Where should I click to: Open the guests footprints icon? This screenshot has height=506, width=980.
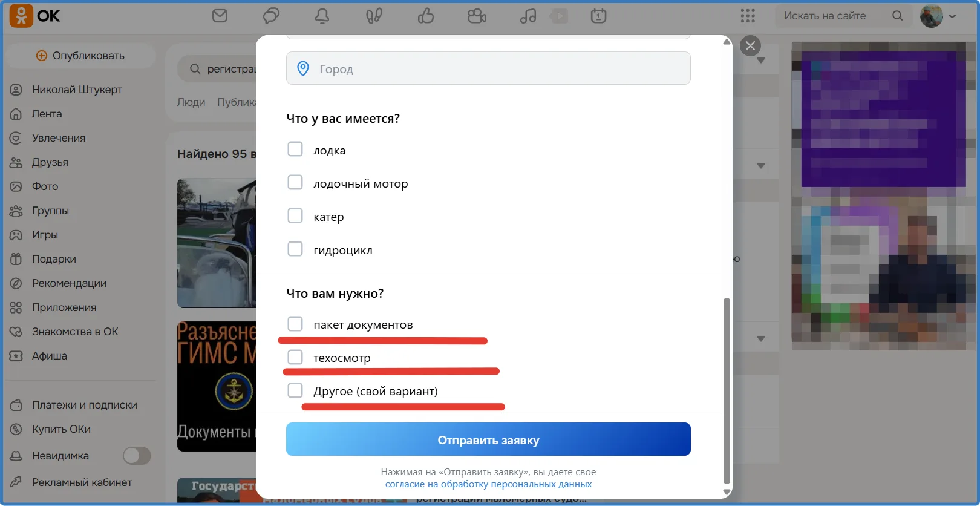374,16
